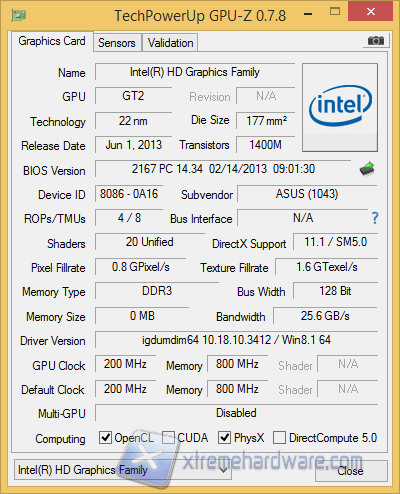Screen dimensions: 400x494
Task: Click the Bus Interface question mark
Action: 375,218
